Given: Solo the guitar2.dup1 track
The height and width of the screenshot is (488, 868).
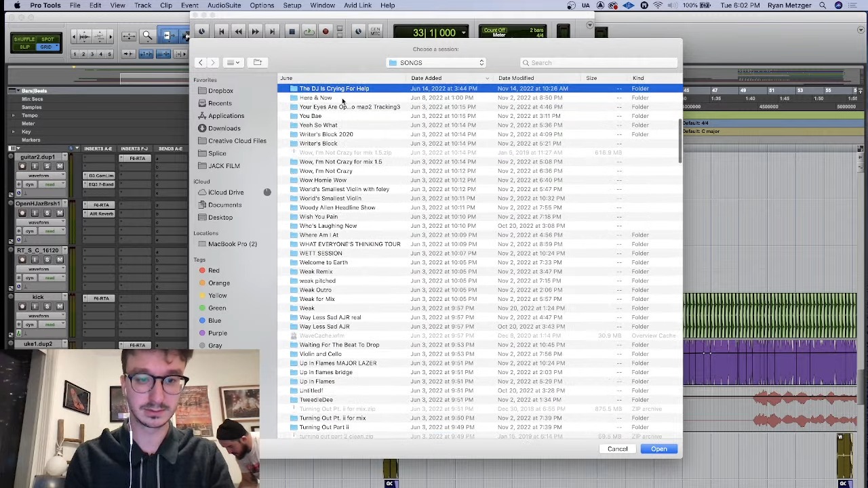Looking at the screenshot, I should point(47,167).
